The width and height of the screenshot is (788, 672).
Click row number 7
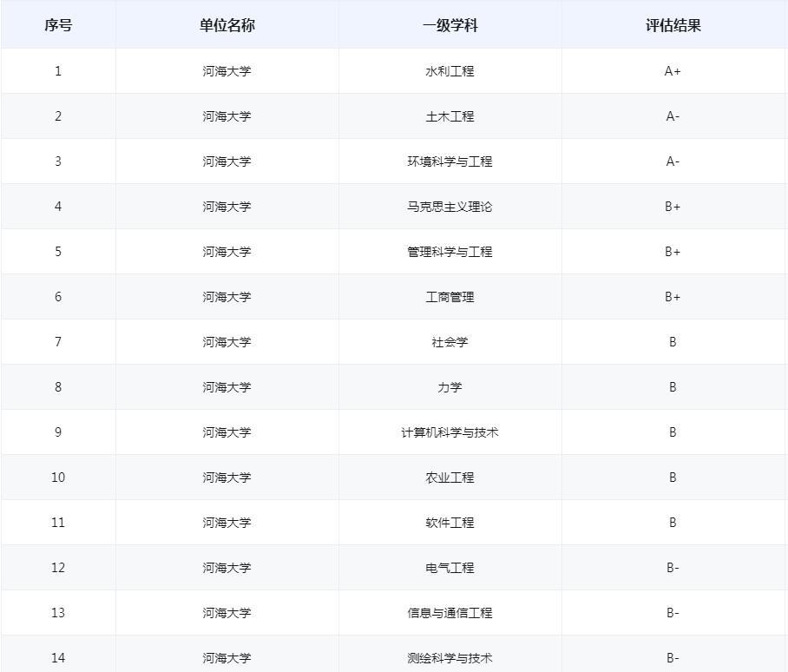[x=58, y=342]
